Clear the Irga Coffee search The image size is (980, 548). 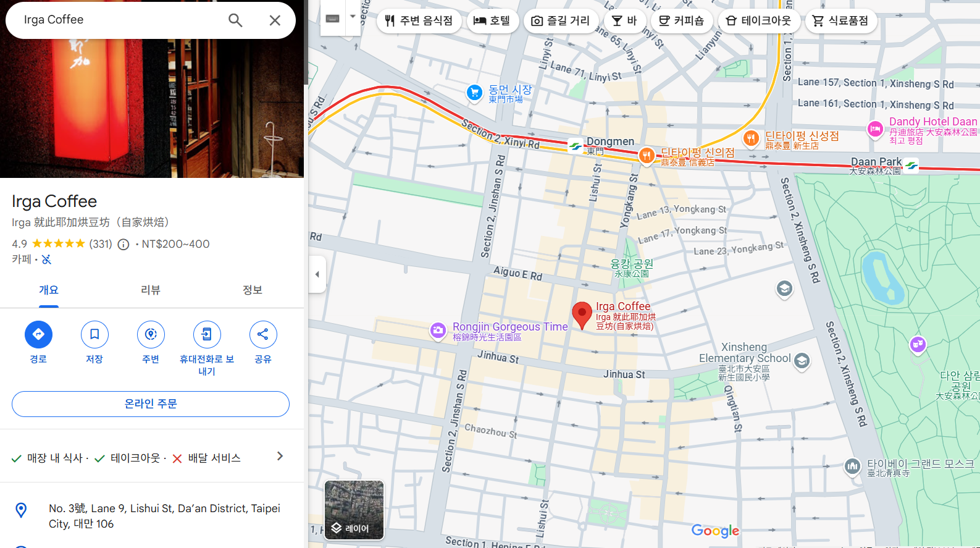click(275, 20)
